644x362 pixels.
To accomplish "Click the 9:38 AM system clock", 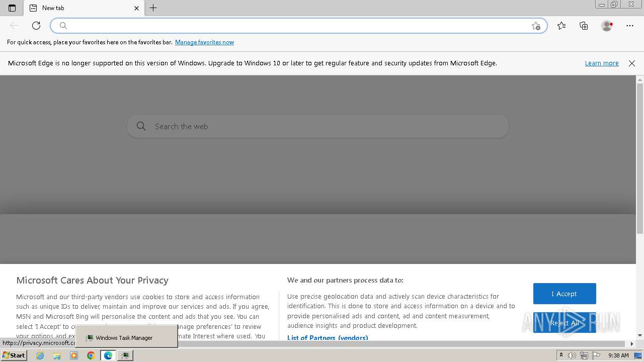I will tap(618, 355).
